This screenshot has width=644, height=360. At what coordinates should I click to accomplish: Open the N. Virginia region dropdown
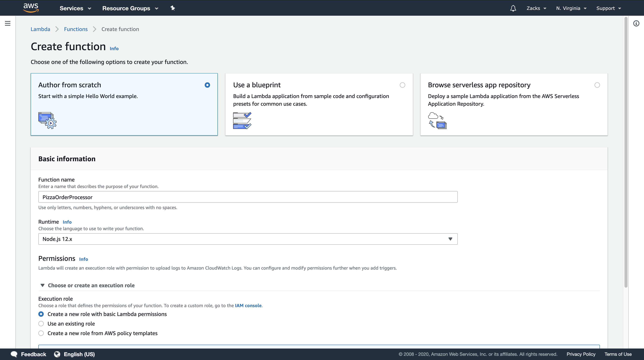[x=571, y=8]
